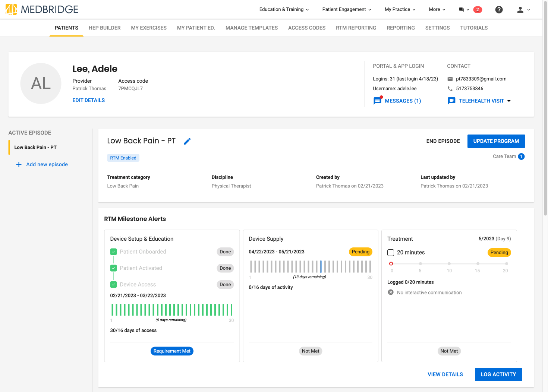The width and height of the screenshot is (548, 392).
Task: Expand the Education & Training menu
Action: tap(284, 10)
